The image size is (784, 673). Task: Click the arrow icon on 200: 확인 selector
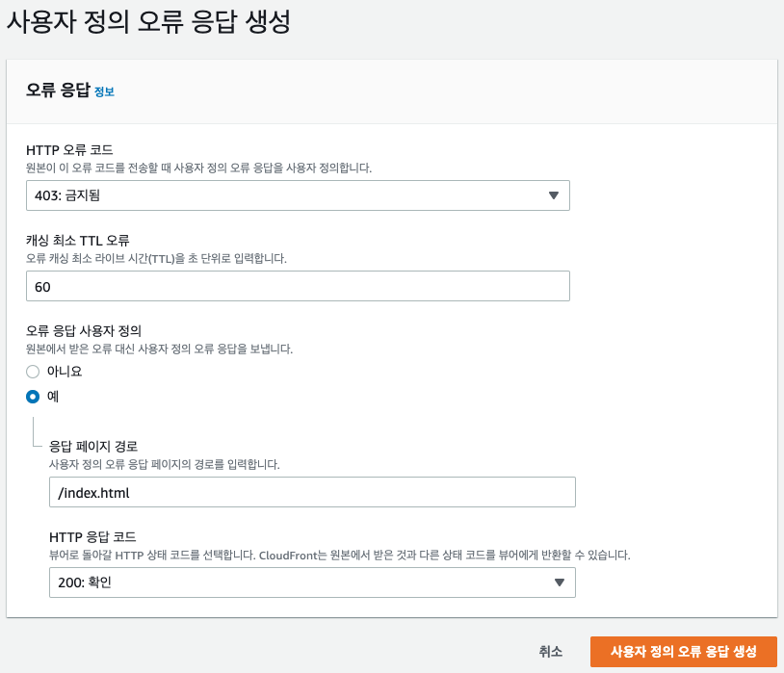tap(560, 582)
